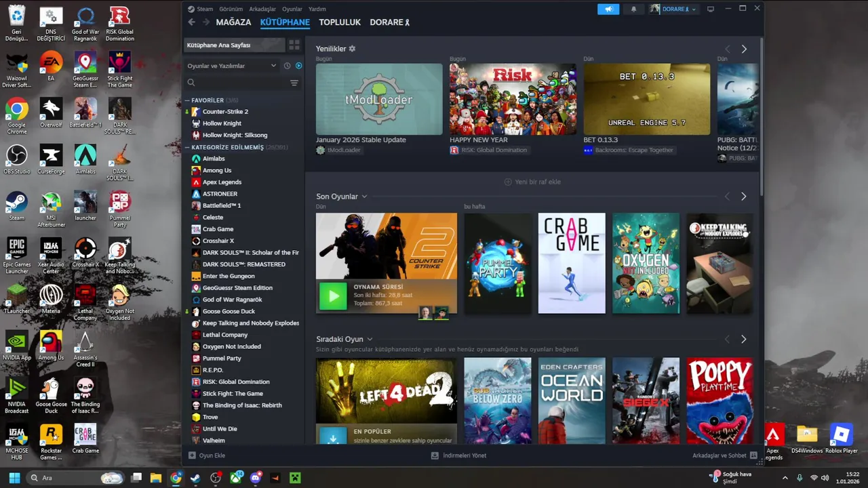Open File Explorer from the taskbar
This screenshot has height=488, width=868.
[156, 478]
